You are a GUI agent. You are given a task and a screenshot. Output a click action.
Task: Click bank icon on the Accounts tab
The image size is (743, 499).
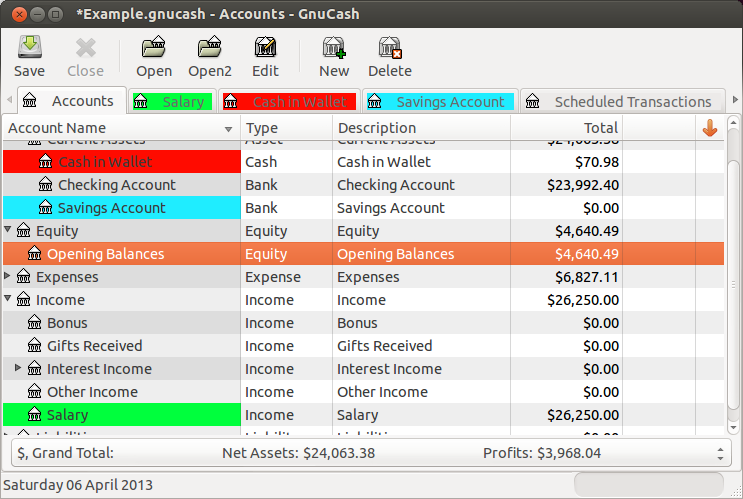[29, 100]
